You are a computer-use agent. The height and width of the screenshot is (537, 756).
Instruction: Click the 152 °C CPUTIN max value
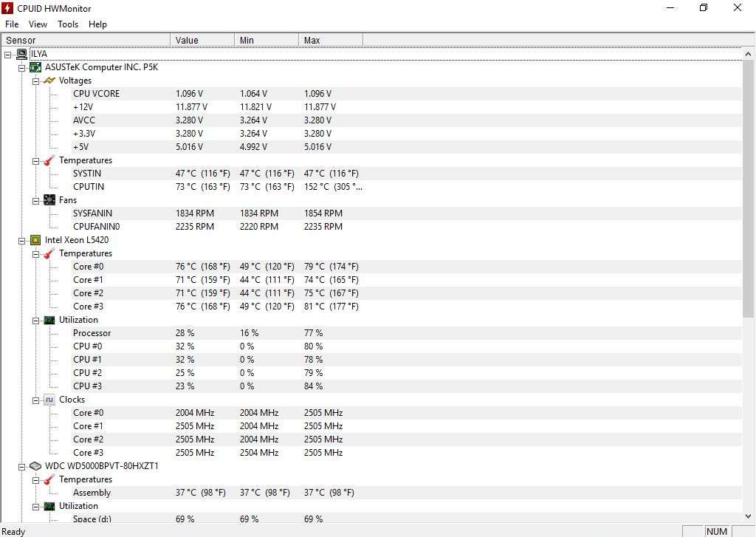tap(333, 187)
